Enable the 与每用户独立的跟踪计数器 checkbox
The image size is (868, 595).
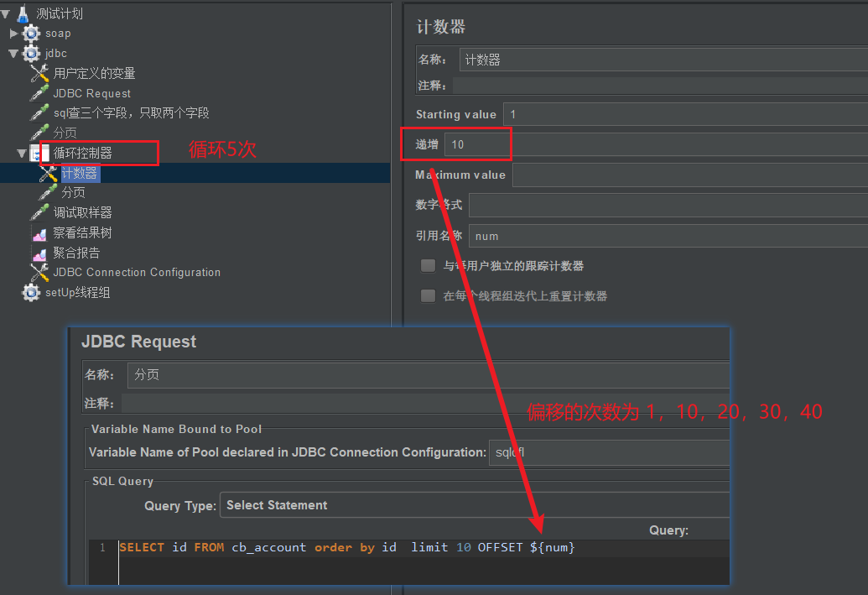click(x=428, y=265)
